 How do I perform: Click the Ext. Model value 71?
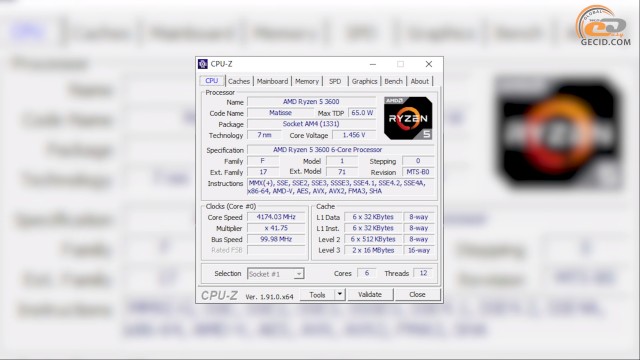click(x=342, y=172)
